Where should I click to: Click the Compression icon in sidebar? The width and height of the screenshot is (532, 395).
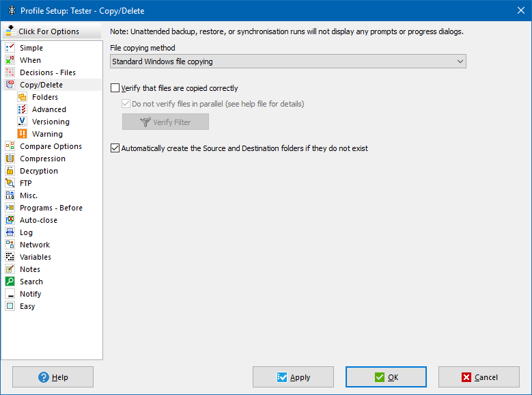[10, 159]
